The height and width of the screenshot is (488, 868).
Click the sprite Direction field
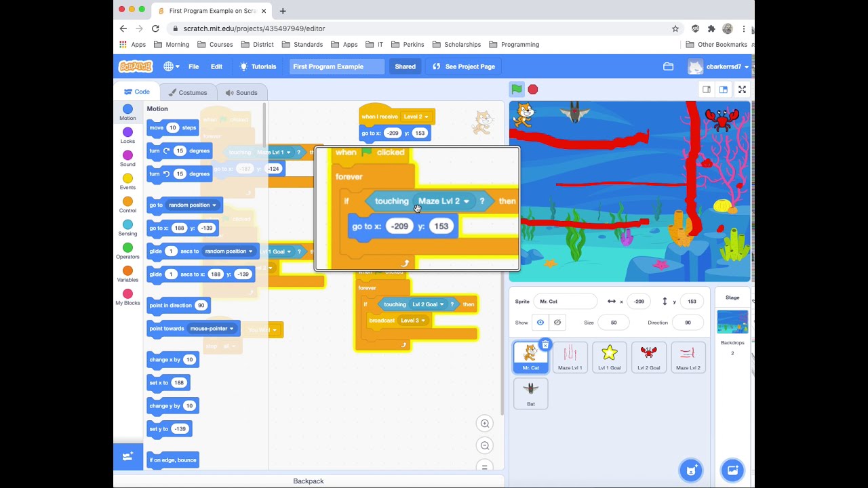click(x=688, y=323)
